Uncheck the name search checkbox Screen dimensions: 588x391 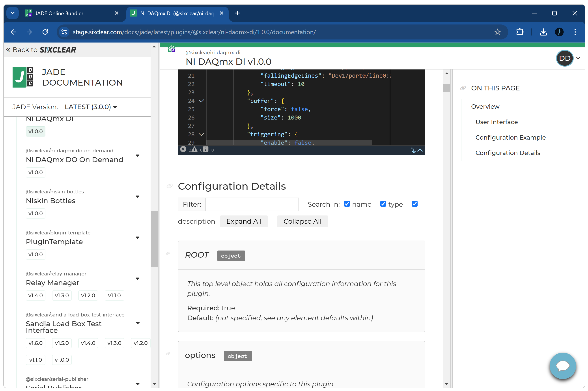[x=347, y=204]
